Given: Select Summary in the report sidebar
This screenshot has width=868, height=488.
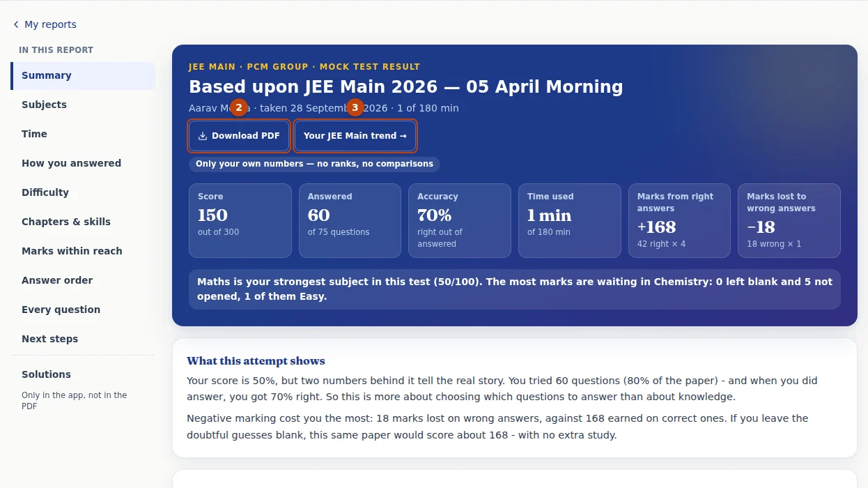Looking at the screenshot, I should (x=83, y=75).
